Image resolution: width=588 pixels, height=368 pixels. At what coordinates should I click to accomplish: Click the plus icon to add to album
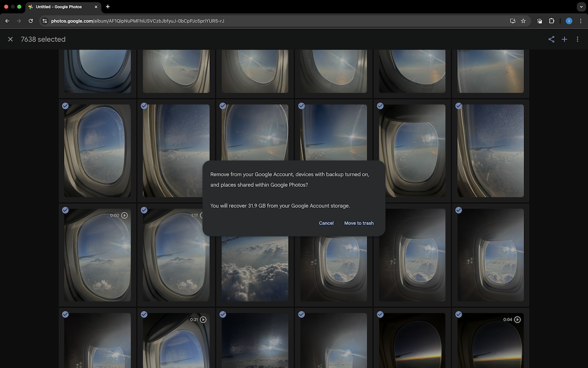[x=565, y=39]
